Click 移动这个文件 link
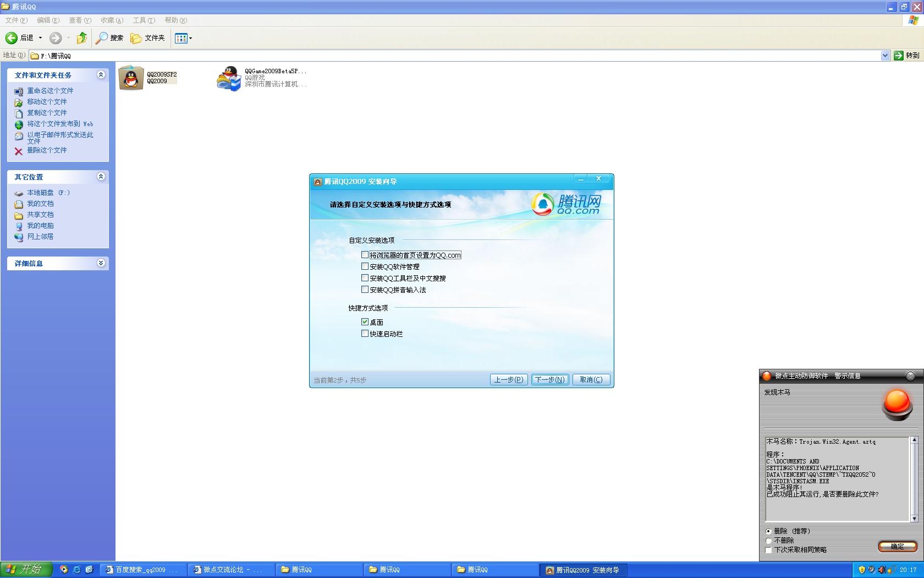This screenshot has width=924, height=578. [47, 102]
